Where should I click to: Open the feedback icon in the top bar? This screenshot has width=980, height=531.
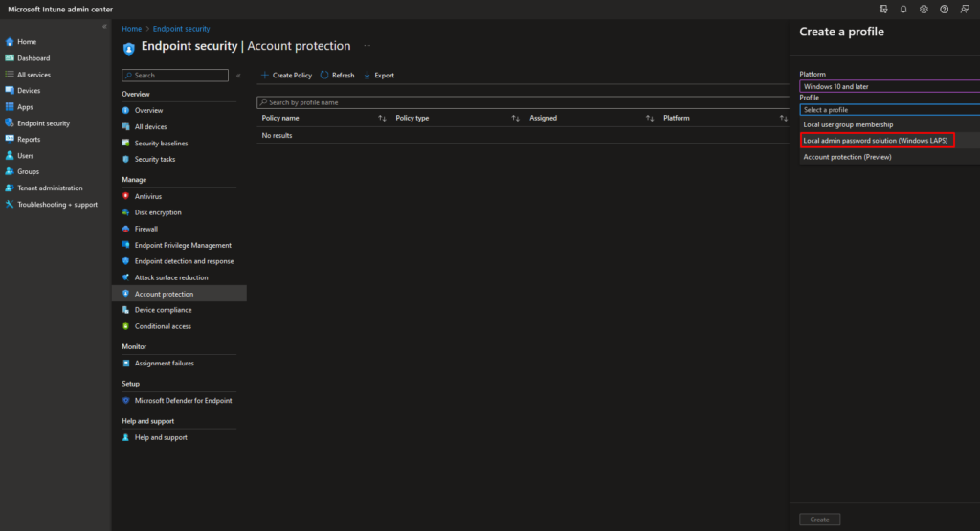pyautogui.click(x=965, y=10)
